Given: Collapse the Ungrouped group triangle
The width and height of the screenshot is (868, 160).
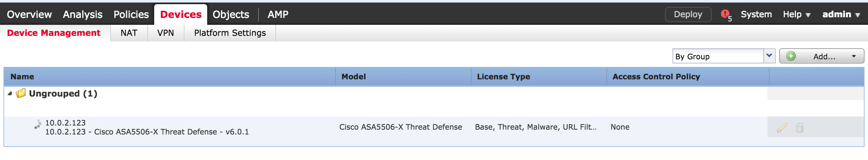Looking at the screenshot, I should point(10,93).
